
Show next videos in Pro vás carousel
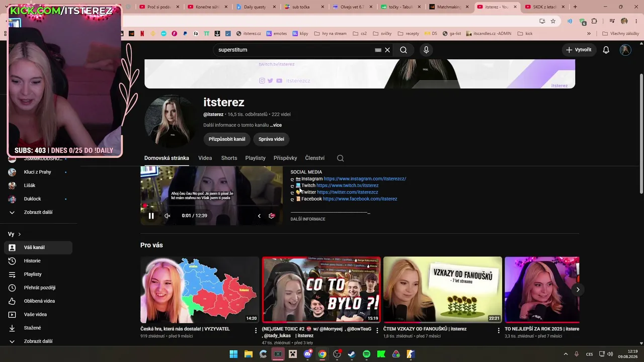pos(578,290)
